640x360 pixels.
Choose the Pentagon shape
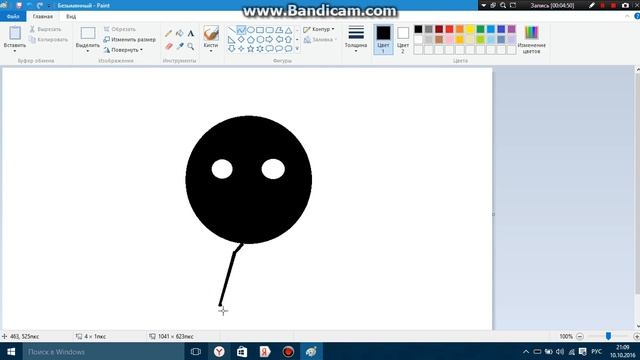(x=251, y=40)
